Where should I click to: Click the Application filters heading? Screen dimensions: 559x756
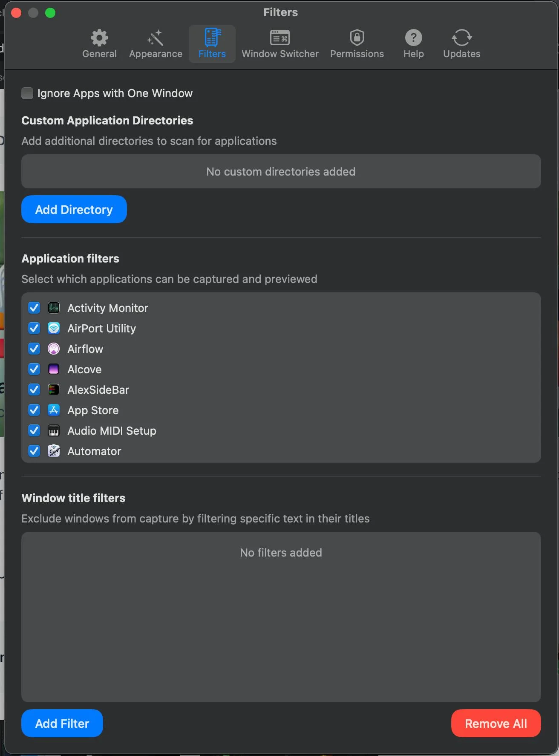pyautogui.click(x=70, y=259)
